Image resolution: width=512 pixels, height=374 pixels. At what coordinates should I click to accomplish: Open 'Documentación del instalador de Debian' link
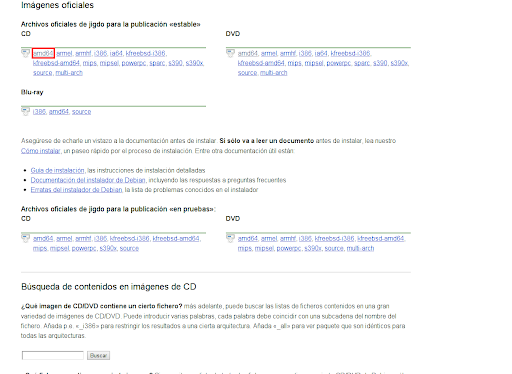(x=88, y=180)
